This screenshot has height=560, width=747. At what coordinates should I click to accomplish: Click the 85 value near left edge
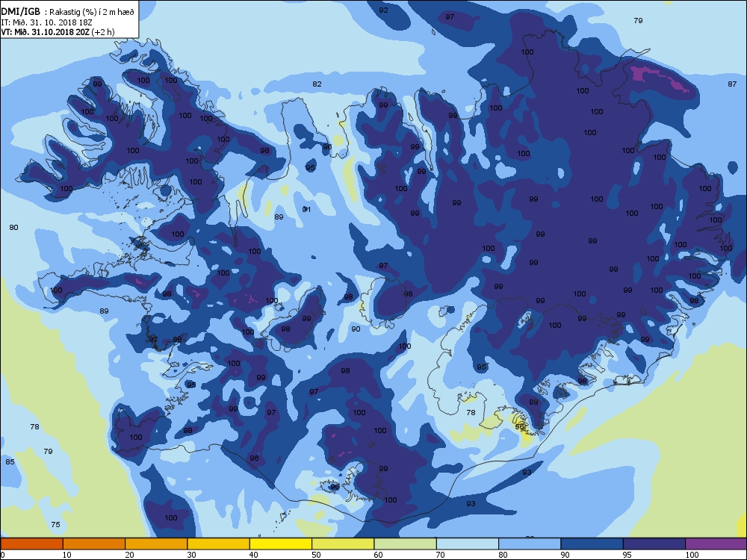10,461
